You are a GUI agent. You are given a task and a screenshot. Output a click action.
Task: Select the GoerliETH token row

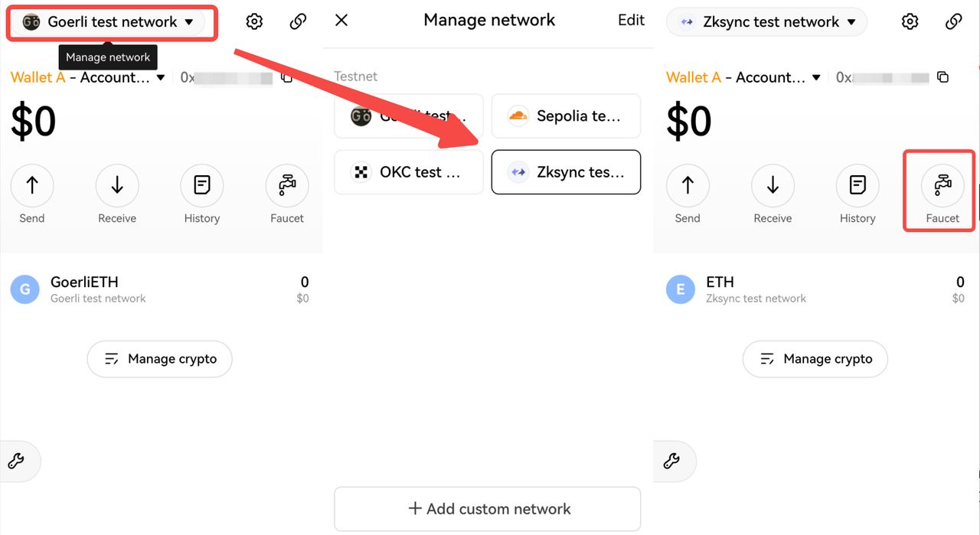click(159, 289)
